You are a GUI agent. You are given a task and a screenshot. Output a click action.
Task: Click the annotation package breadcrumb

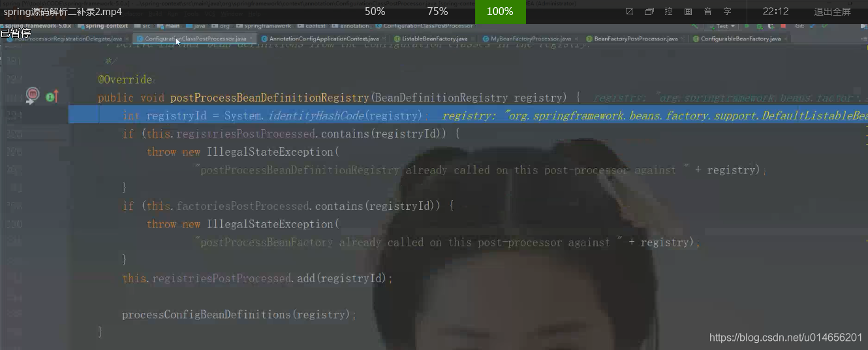tap(351, 26)
